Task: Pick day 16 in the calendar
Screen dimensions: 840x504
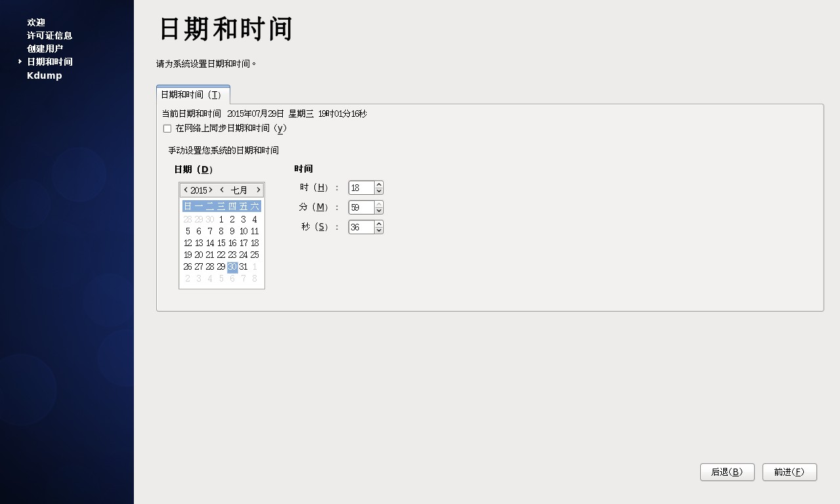Action: (232, 243)
